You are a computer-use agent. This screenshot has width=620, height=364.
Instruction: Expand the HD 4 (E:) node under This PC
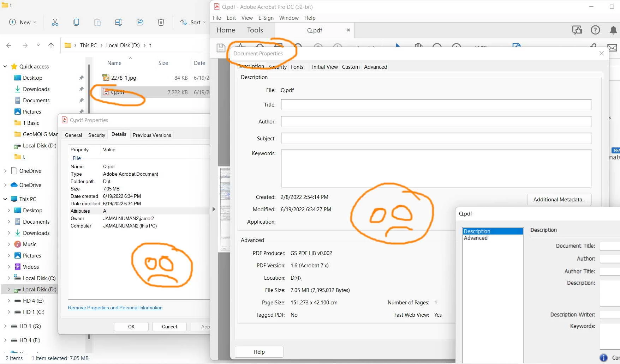pyautogui.click(x=9, y=301)
